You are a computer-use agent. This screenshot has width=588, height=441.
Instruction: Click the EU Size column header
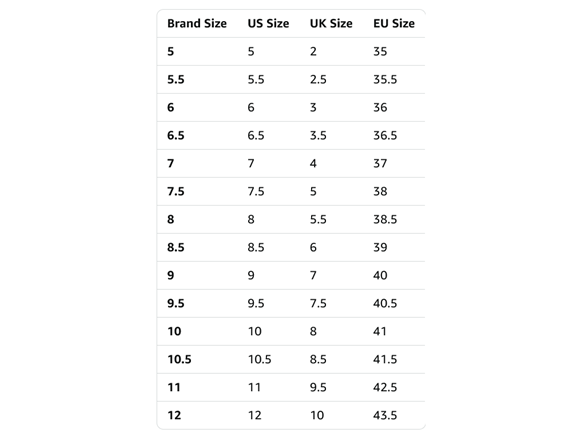click(394, 24)
